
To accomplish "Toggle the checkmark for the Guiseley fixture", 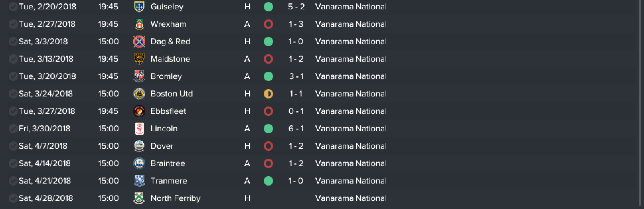I will pyautogui.click(x=13, y=7).
